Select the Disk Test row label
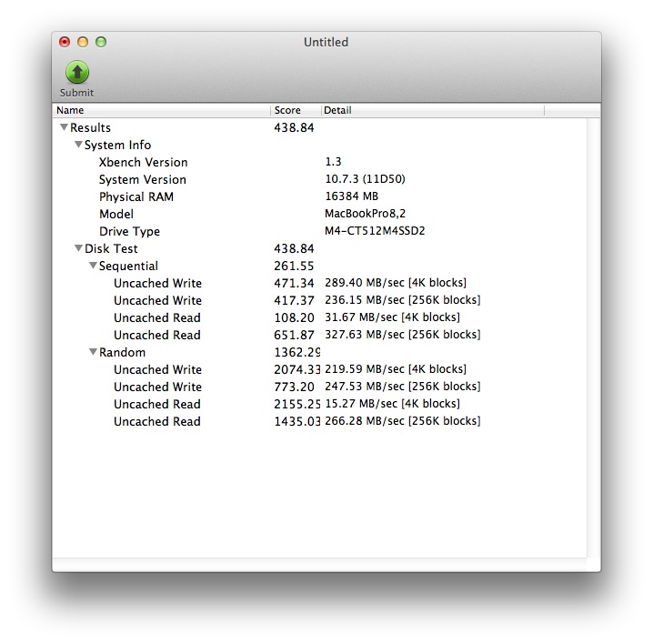 pos(111,248)
